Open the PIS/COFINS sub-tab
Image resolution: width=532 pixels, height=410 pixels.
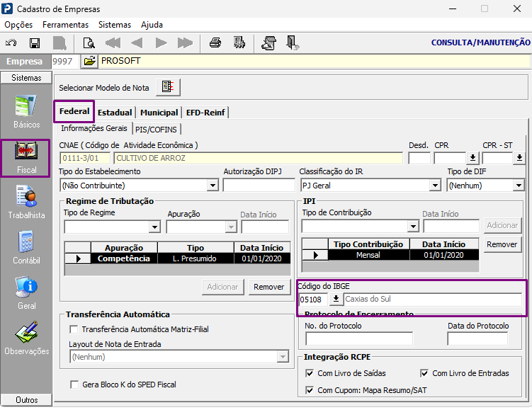coord(156,130)
